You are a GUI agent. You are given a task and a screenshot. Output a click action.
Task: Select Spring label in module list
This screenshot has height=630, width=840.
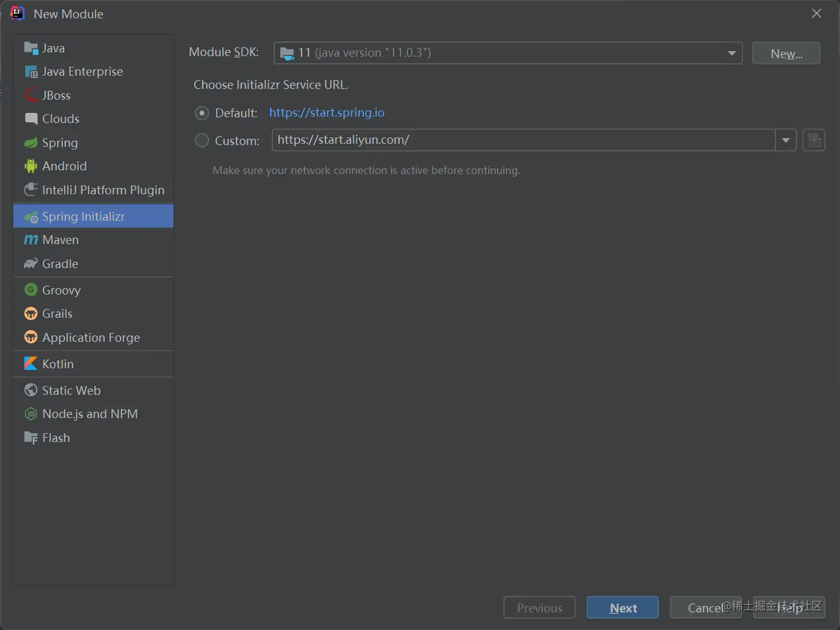point(60,143)
